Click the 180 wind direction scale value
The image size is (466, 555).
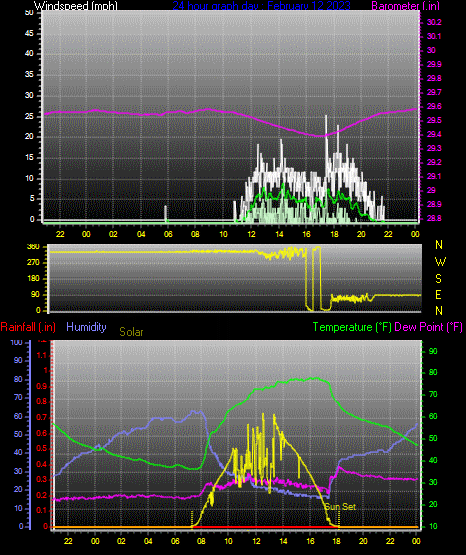point(33,279)
